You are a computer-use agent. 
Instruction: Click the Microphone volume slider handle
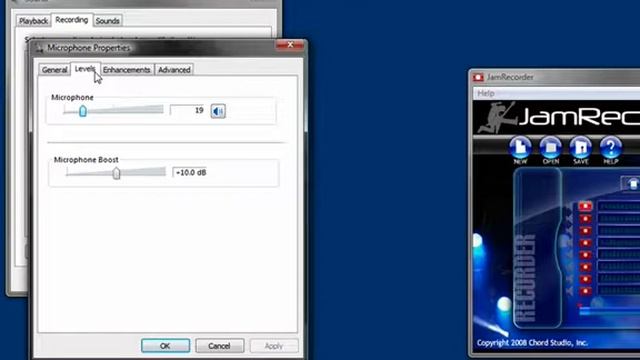tap(83, 111)
